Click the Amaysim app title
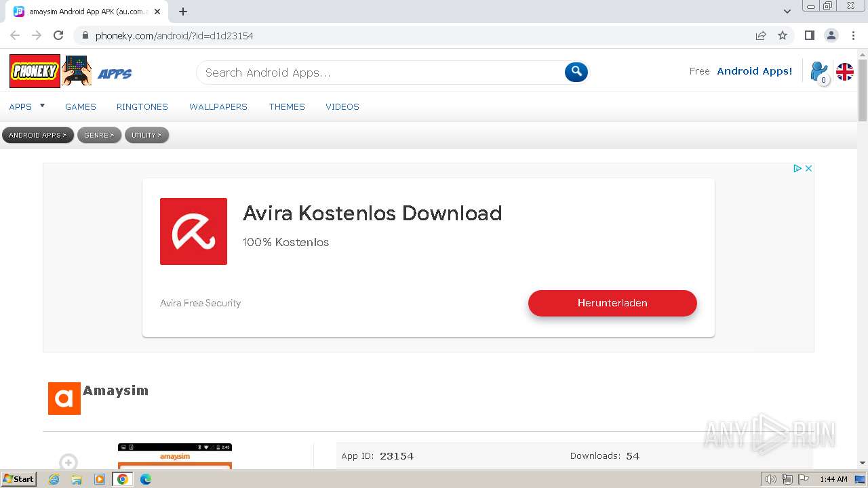The height and width of the screenshot is (488, 868). (x=115, y=390)
